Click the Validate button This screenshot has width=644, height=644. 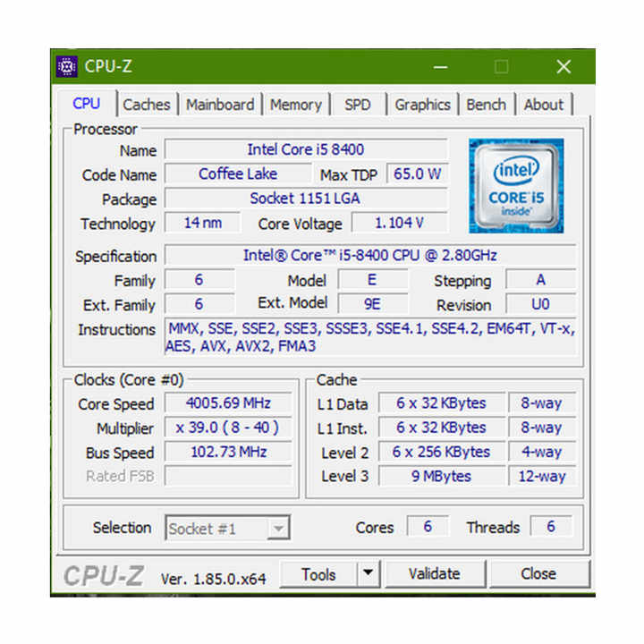[x=434, y=573]
